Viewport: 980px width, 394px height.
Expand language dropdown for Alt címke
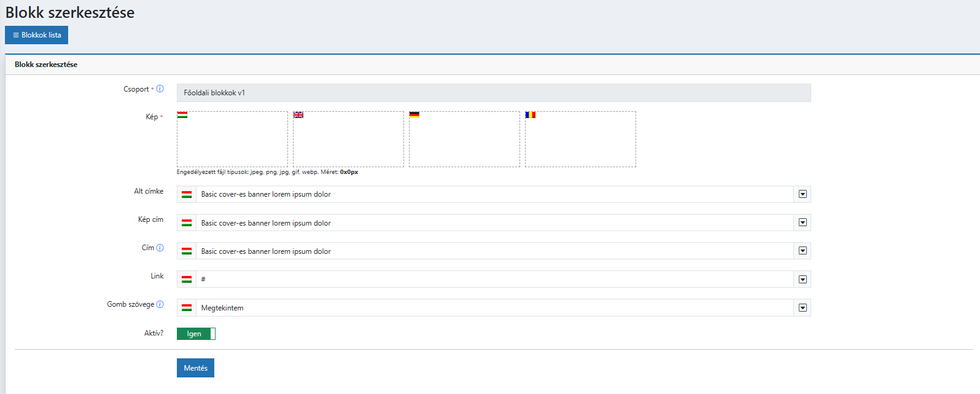(x=802, y=194)
